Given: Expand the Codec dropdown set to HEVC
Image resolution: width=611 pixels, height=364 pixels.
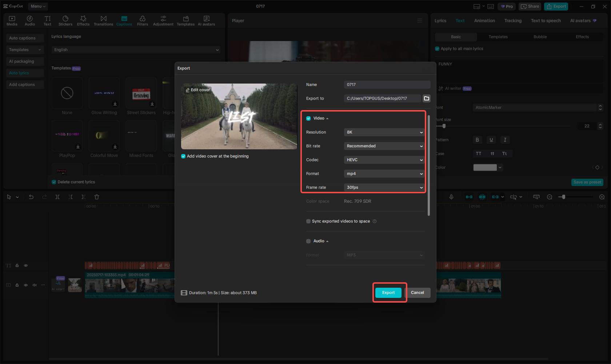Looking at the screenshot, I should click(x=384, y=160).
